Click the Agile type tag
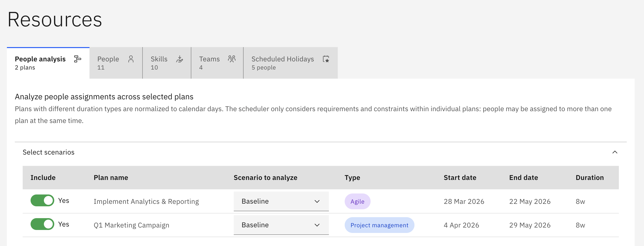Viewport: 644px width, 246px height. pyautogui.click(x=358, y=201)
